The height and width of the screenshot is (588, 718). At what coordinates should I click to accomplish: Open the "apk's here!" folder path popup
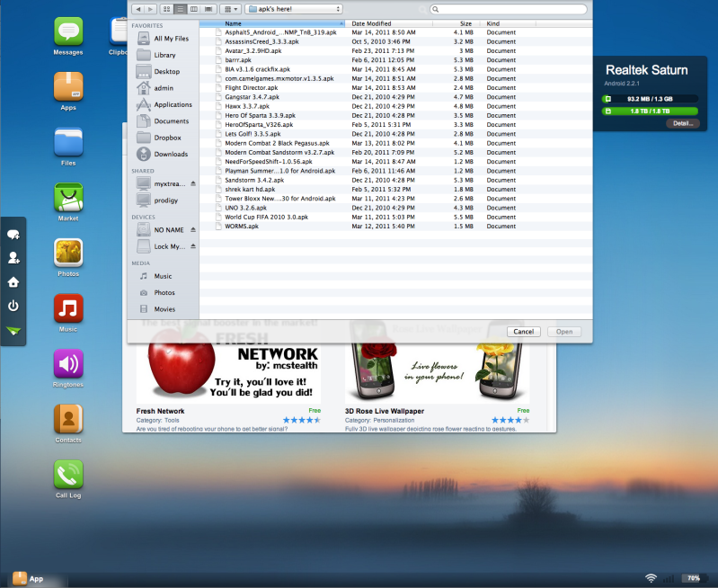click(294, 9)
